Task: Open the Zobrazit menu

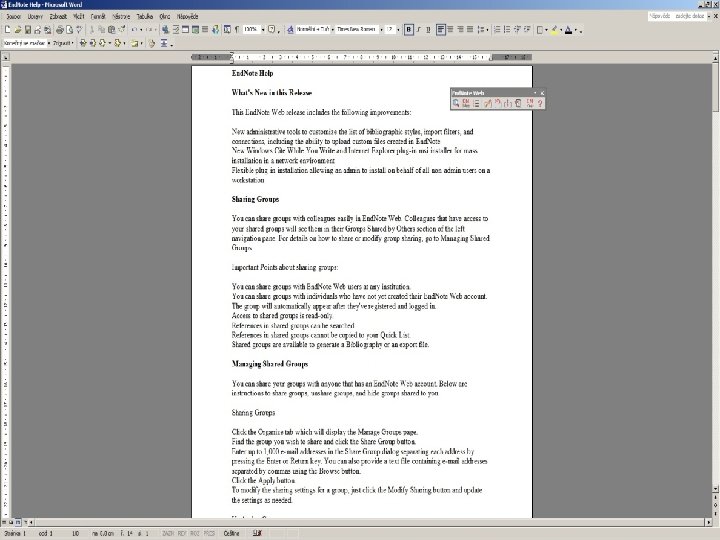Action: click(58, 17)
